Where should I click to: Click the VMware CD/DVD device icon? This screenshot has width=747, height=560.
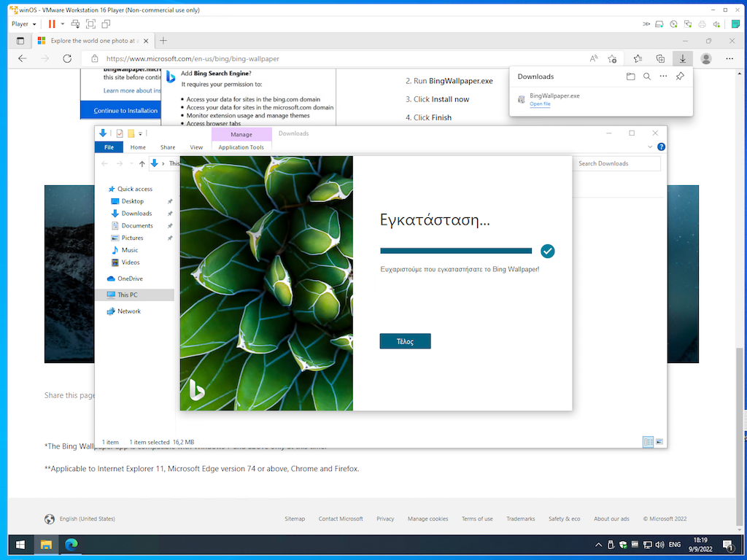click(x=673, y=24)
